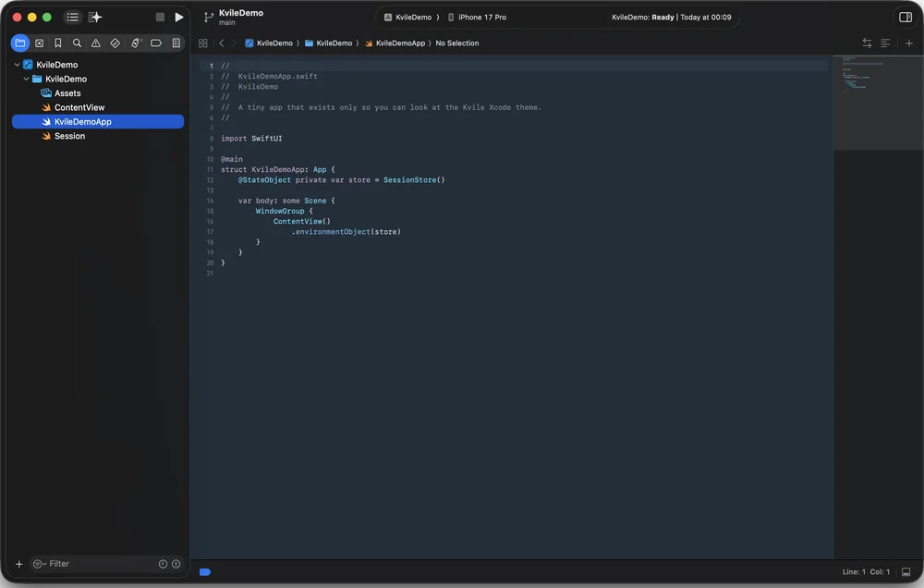Open KvileDemoApp file in jump bar

click(x=395, y=43)
